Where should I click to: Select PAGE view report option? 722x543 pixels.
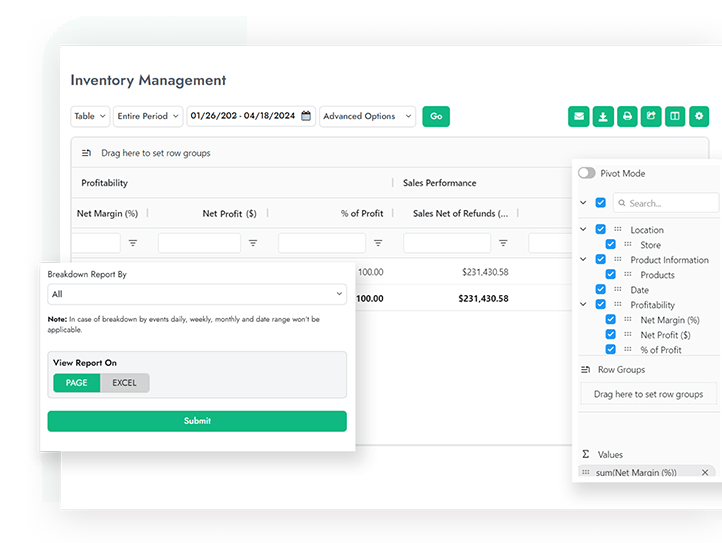pyautogui.click(x=76, y=383)
